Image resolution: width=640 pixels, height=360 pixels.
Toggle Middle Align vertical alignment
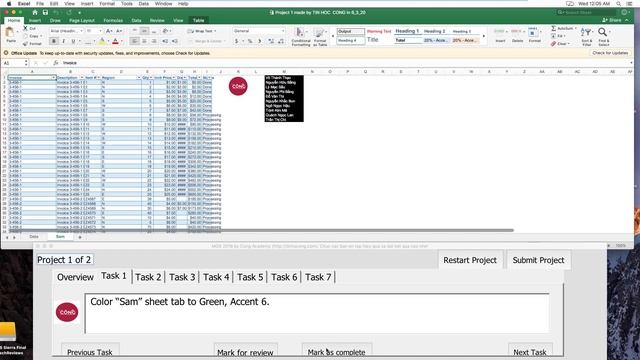[x=144, y=31]
